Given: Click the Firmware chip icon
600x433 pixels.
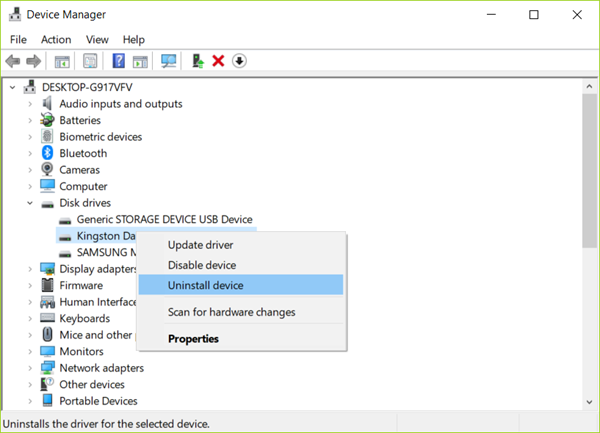Looking at the screenshot, I should 47,285.
